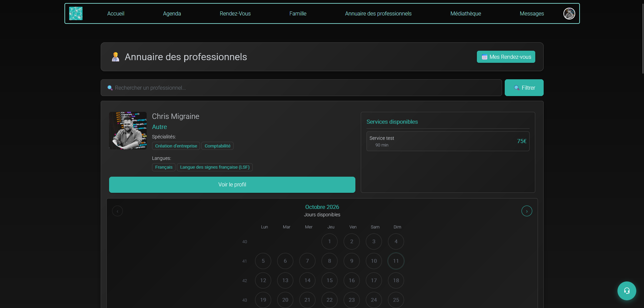Open the user avatar profile menu
Screen dimensions: 644x308
point(569,13)
